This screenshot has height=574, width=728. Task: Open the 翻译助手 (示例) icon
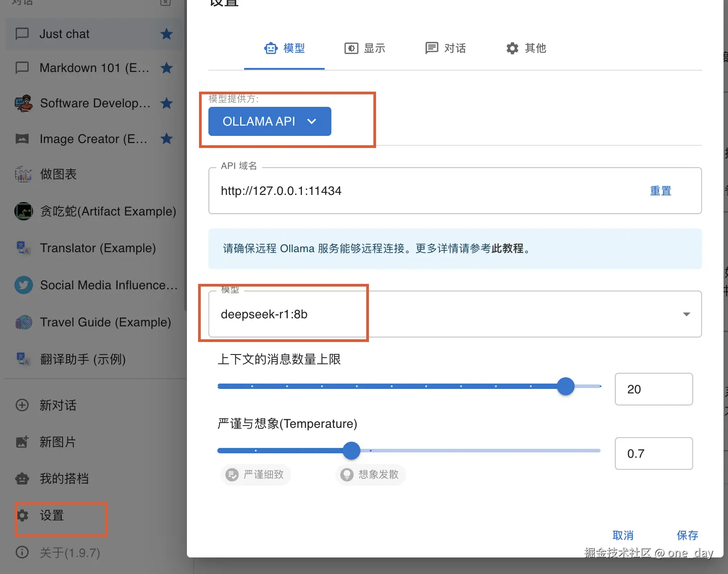(x=23, y=359)
